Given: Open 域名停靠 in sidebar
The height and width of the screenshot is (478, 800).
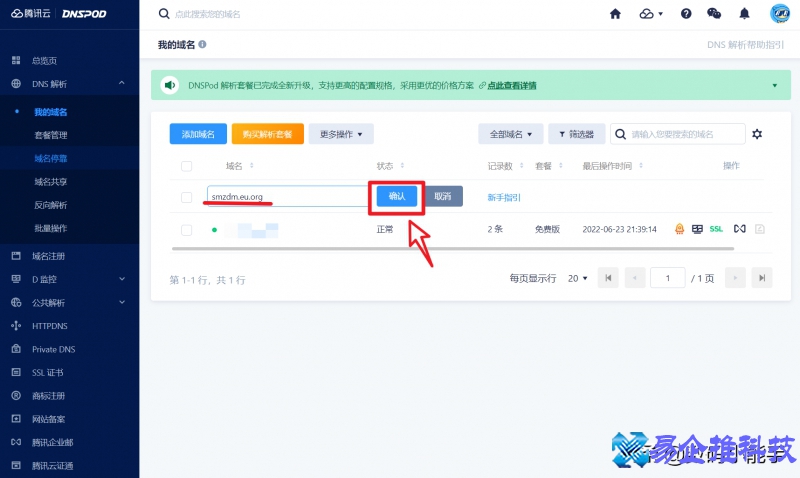Looking at the screenshot, I should point(51,159).
